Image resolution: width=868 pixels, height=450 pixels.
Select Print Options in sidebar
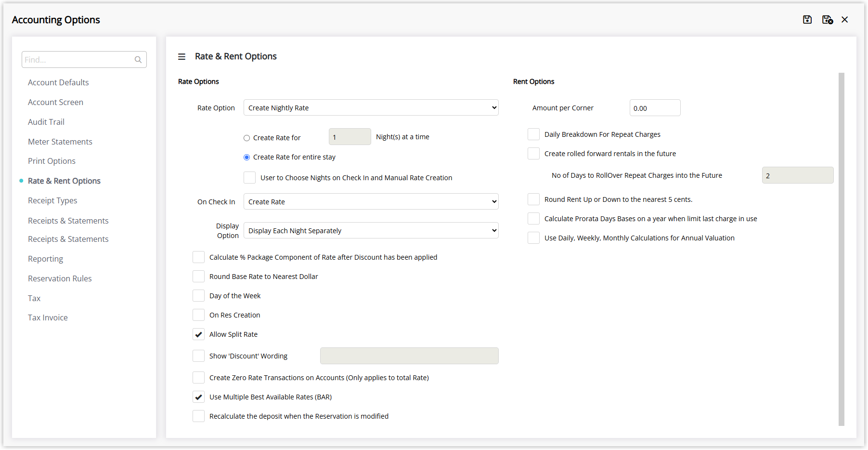[52, 161]
